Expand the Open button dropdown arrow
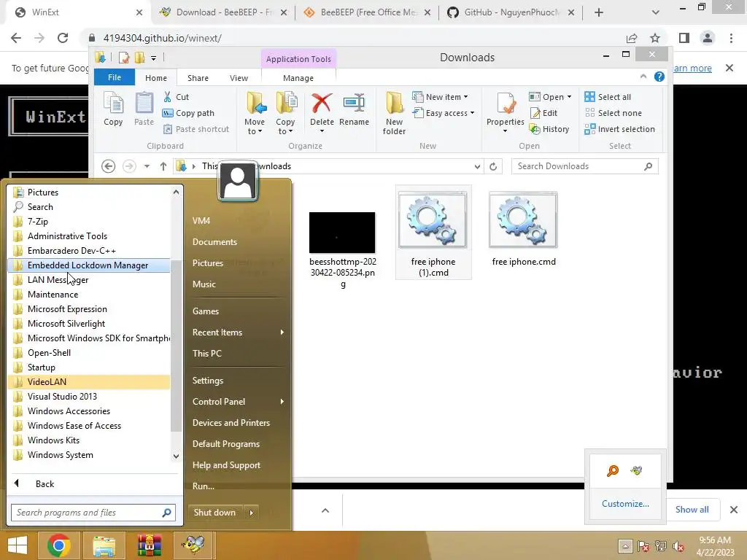 [569, 97]
